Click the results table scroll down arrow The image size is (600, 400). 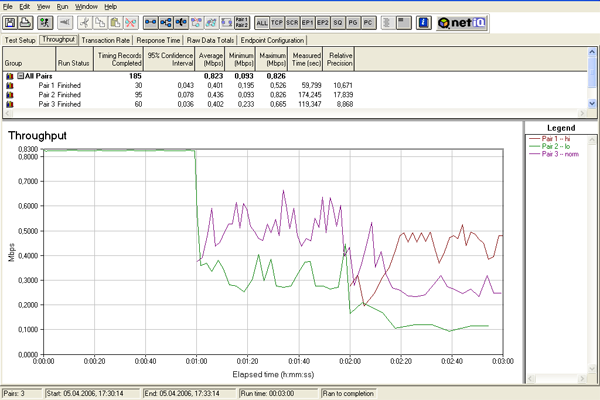(592, 103)
